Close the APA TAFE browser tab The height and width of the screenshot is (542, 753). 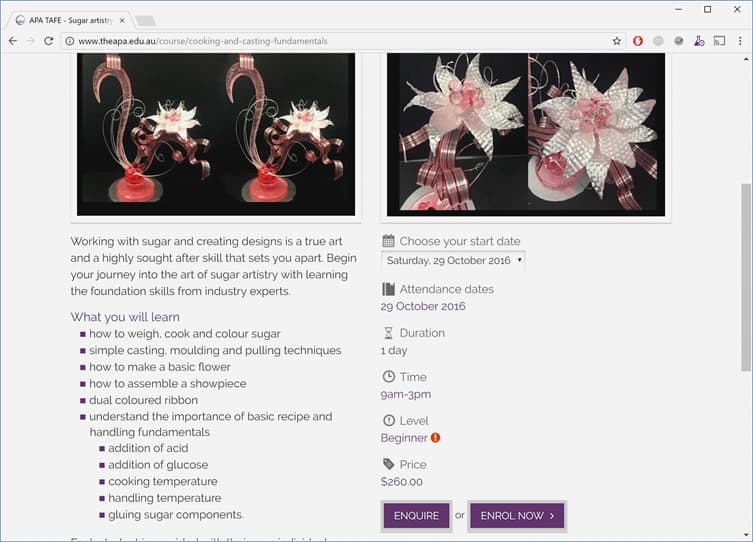[122, 19]
